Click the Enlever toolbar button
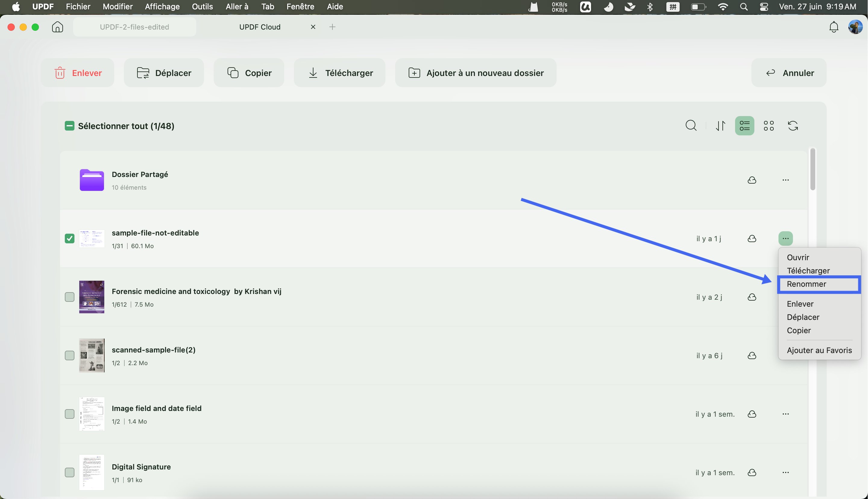 coord(78,73)
